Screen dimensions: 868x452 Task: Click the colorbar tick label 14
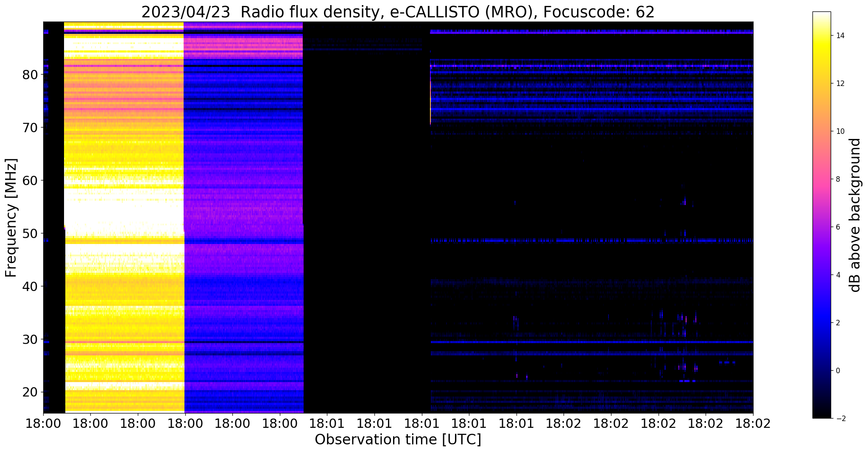click(x=840, y=36)
